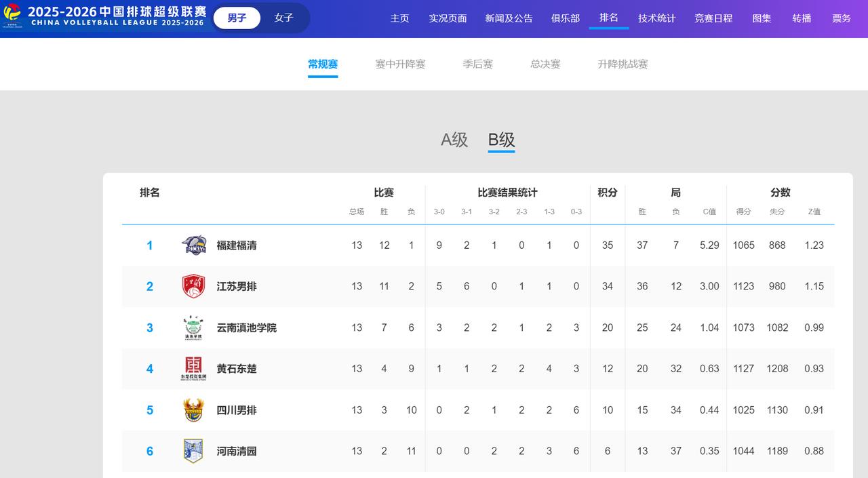Select the B级 group
Image resolution: width=868 pixels, height=478 pixels.
click(502, 140)
